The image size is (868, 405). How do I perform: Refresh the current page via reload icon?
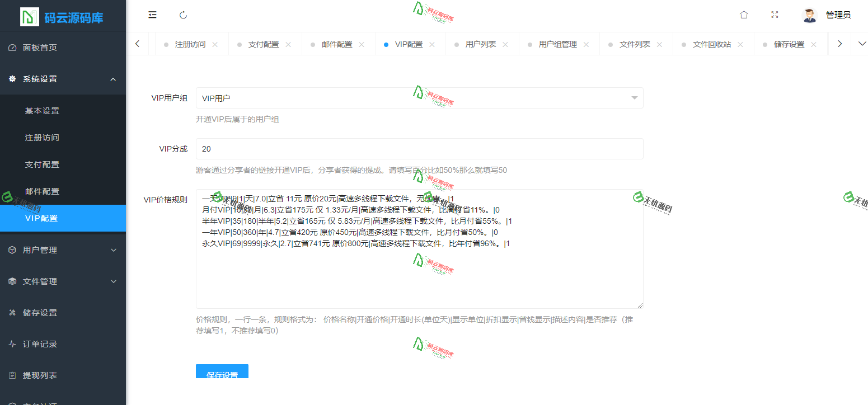click(183, 15)
